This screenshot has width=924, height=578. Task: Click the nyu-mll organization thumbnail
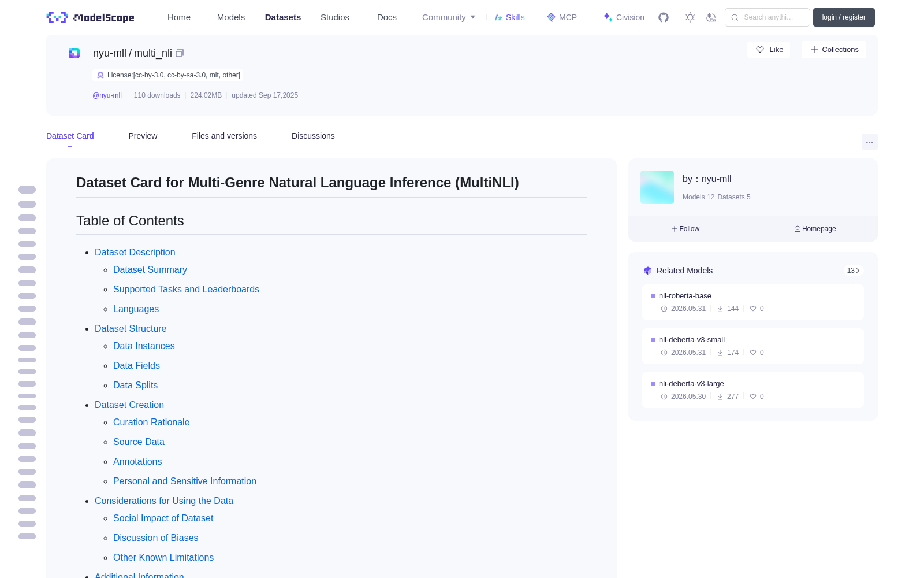tap(657, 187)
